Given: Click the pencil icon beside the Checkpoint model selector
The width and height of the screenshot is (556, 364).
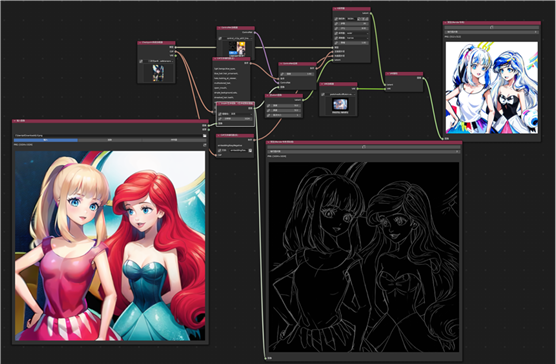Looking at the screenshot, I should pos(141,61).
